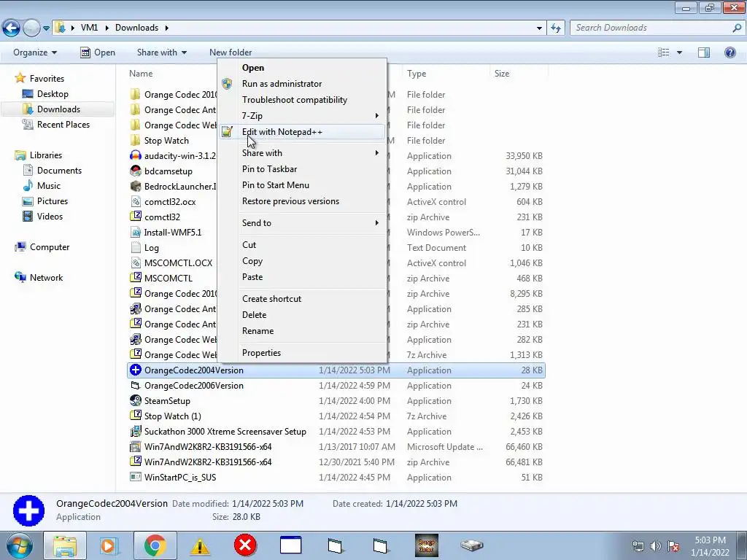Sort by the Type column header
This screenshot has width=747, height=560.
417,74
